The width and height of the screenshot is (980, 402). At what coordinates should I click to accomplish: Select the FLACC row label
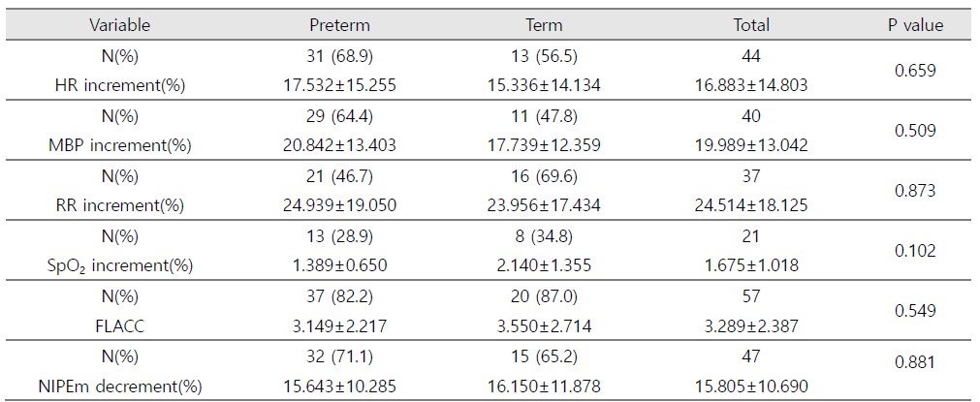[x=119, y=325]
